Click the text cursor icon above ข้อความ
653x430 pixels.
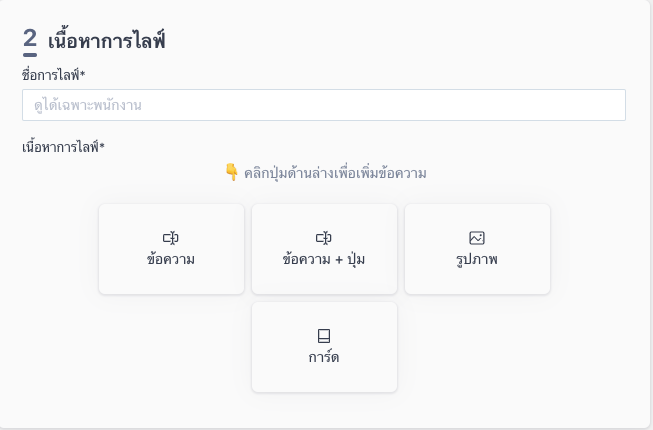171,238
